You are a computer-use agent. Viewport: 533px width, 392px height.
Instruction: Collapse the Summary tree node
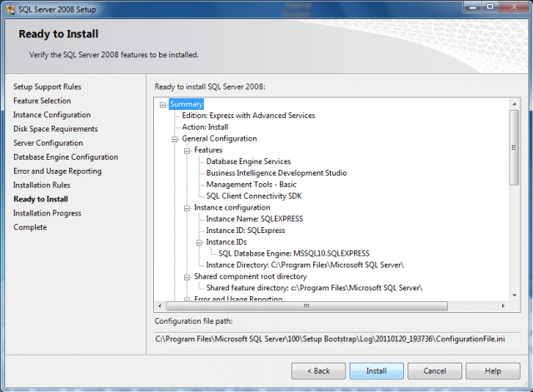coord(163,105)
